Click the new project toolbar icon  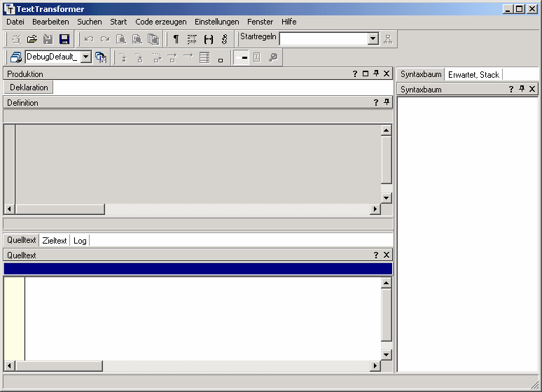point(16,39)
